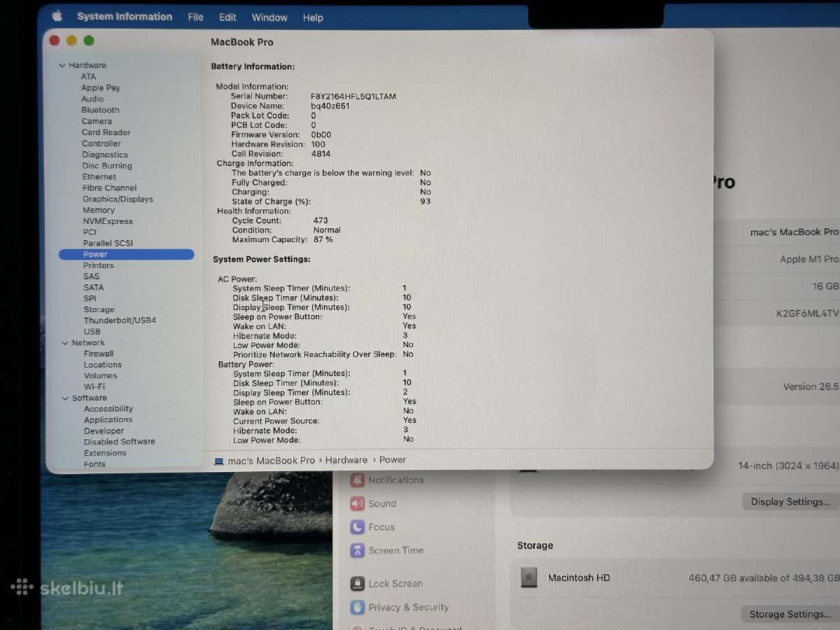Select PCI in the sidebar
840x630 pixels.
click(90, 232)
